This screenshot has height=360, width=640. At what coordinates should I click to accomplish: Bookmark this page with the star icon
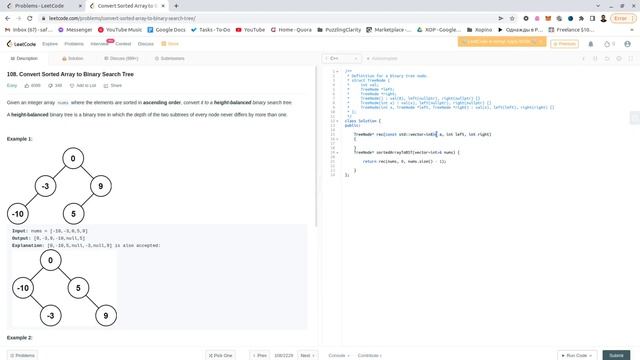coord(512,18)
